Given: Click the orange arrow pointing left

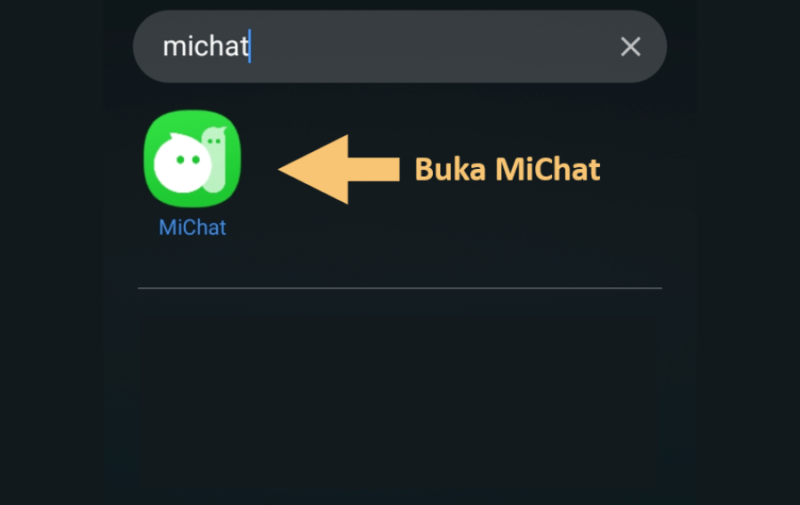Looking at the screenshot, I should [338, 169].
